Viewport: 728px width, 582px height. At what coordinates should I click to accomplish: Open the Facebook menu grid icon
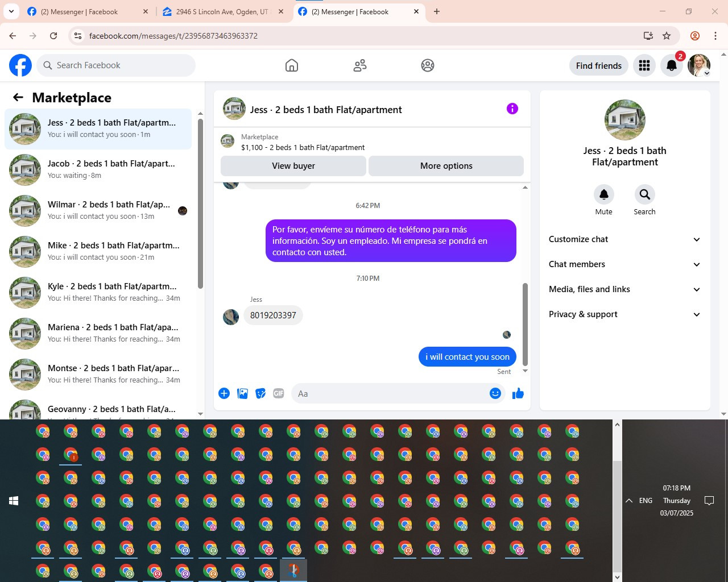(x=644, y=65)
